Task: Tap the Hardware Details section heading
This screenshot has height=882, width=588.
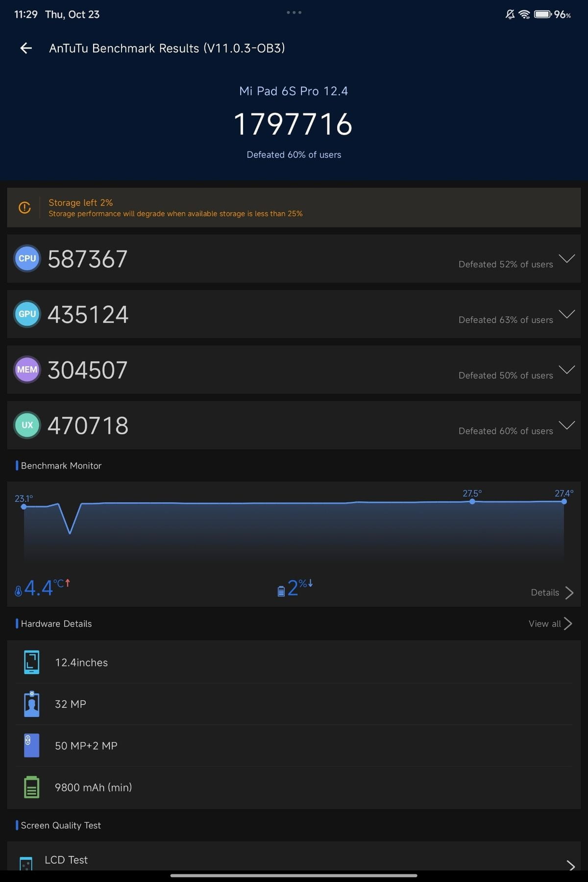Action: click(x=56, y=624)
